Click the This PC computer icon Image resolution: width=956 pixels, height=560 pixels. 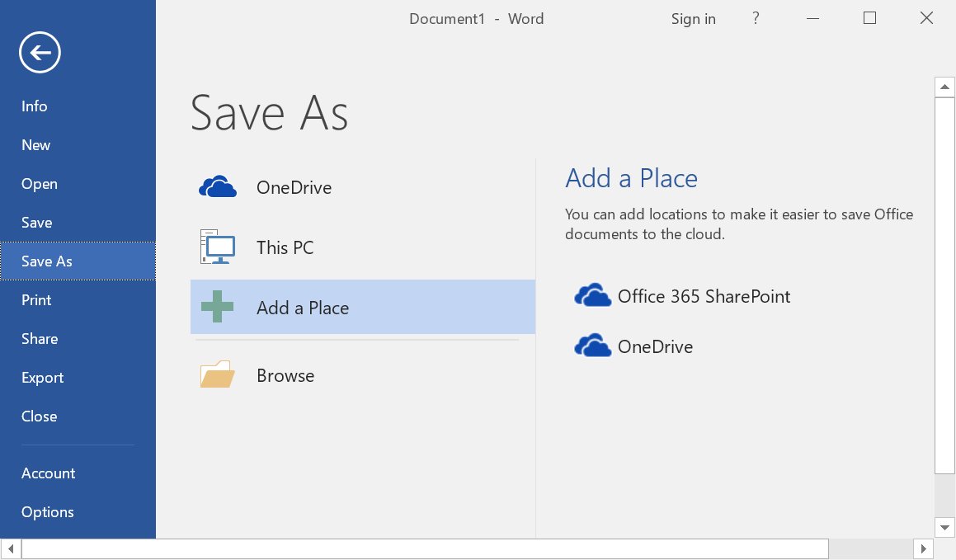click(218, 246)
